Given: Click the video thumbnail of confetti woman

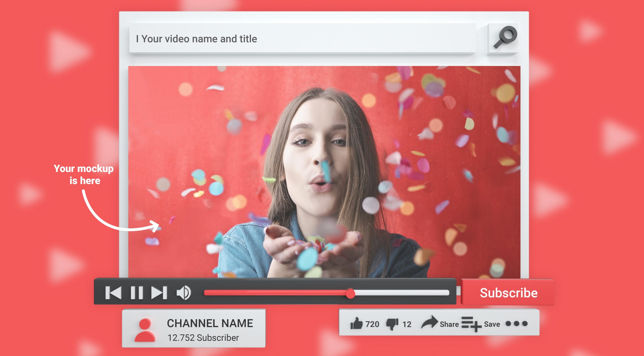Looking at the screenshot, I should coord(324,172).
